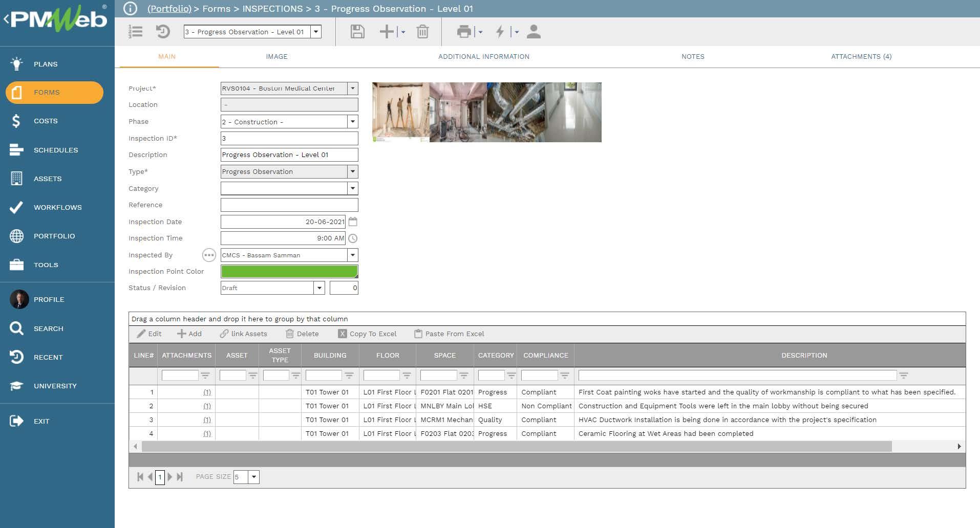Click the Reference input field
The height and width of the screenshot is (528, 980).
[289, 205]
